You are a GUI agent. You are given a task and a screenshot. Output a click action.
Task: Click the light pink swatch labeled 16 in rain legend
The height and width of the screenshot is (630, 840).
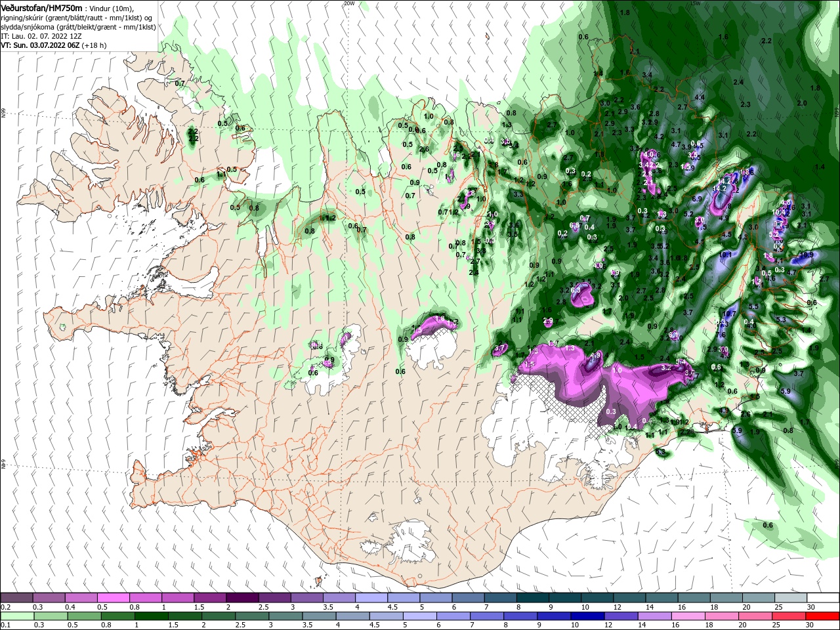point(688,616)
